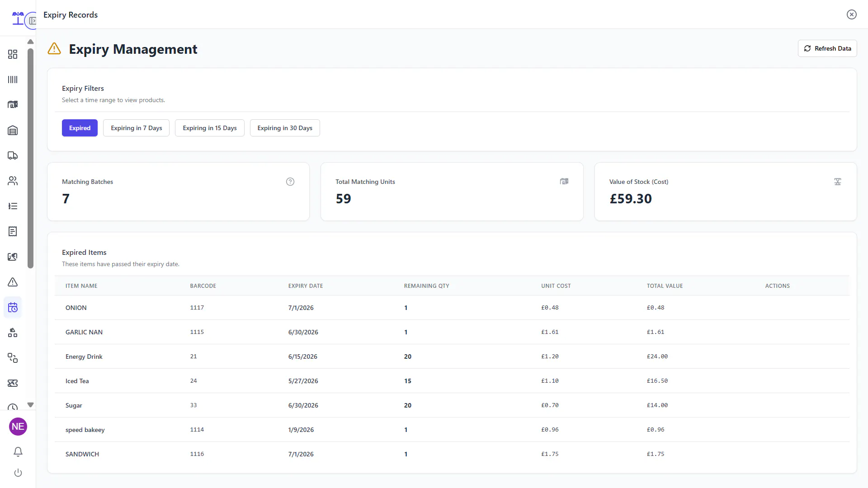Click the NE user avatar
Viewport: 868px width, 488px height.
pos(18,427)
